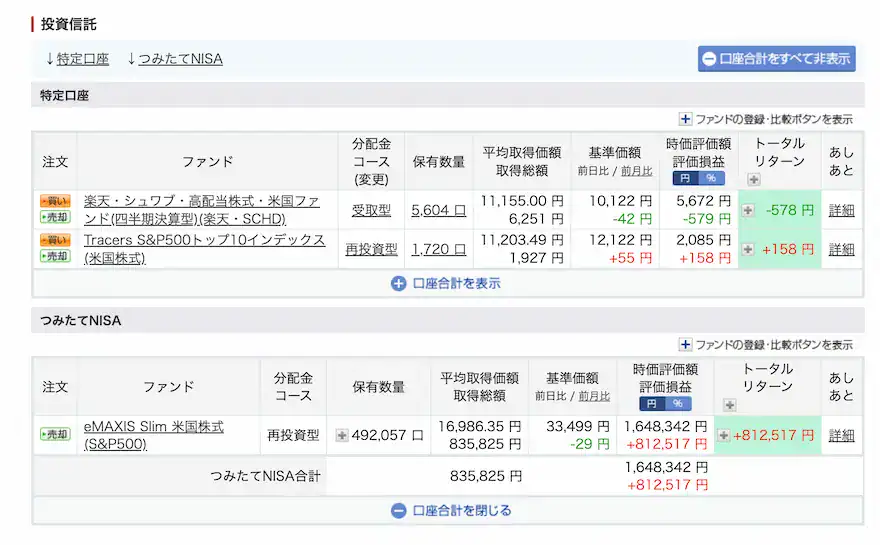Screen dimensions: 880x545
Task: Change 受取型 distribution course
Action: [371, 210]
